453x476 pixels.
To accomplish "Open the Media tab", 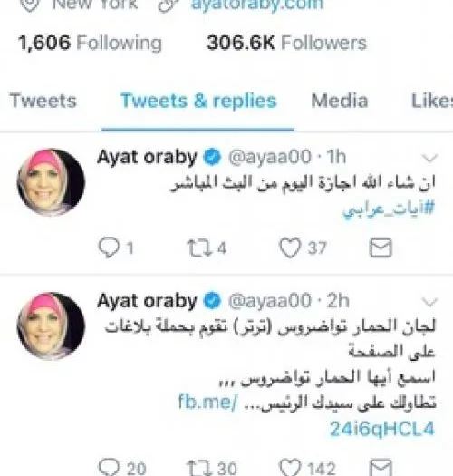I will [340, 101].
